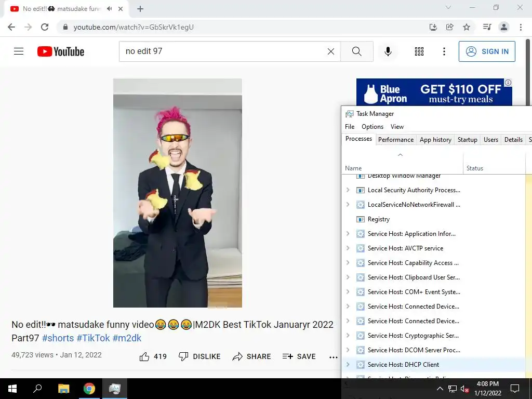The height and width of the screenshot is (399, 532).
Task: Switch to the Details tab
Action: [x=513, y=139]
